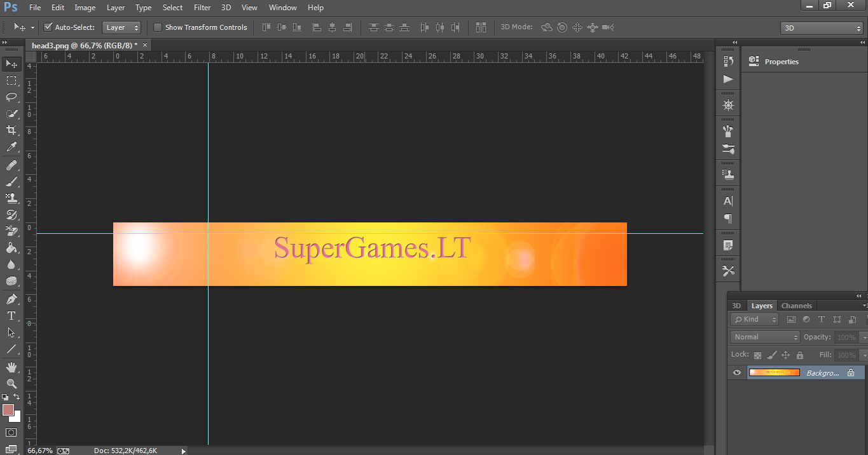Toggle the adjustment layer filter

coord(806,320)
